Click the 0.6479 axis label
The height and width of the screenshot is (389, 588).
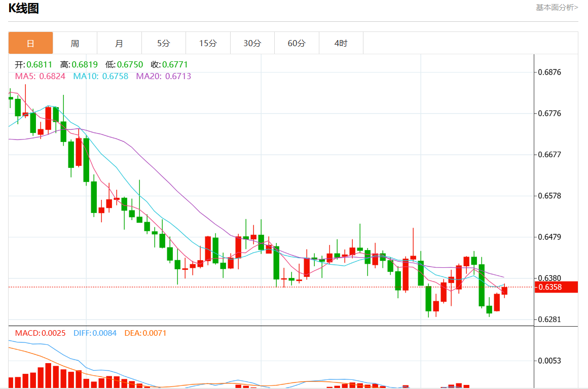click(549, 237)
